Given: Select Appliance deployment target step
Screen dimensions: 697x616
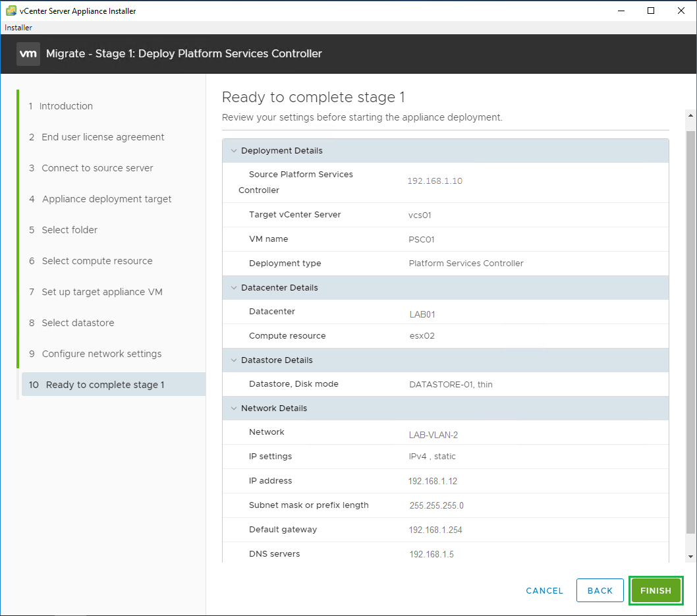Looking at the screenshot, I should click(x=106, y=199).
